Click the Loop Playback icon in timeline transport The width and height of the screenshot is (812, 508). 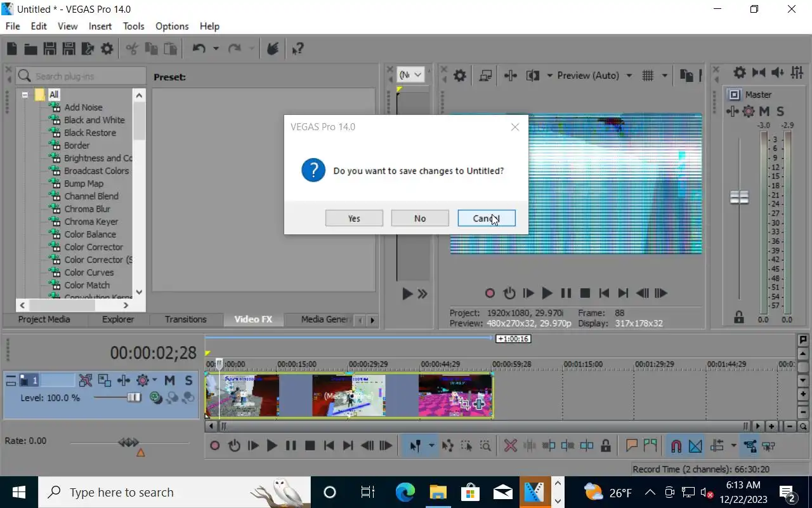tap(234, 446)
